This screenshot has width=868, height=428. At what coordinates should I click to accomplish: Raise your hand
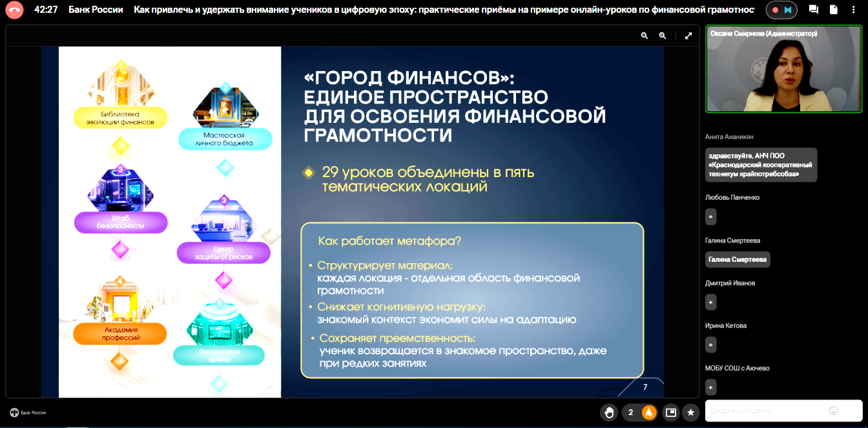tap(608, 412)
